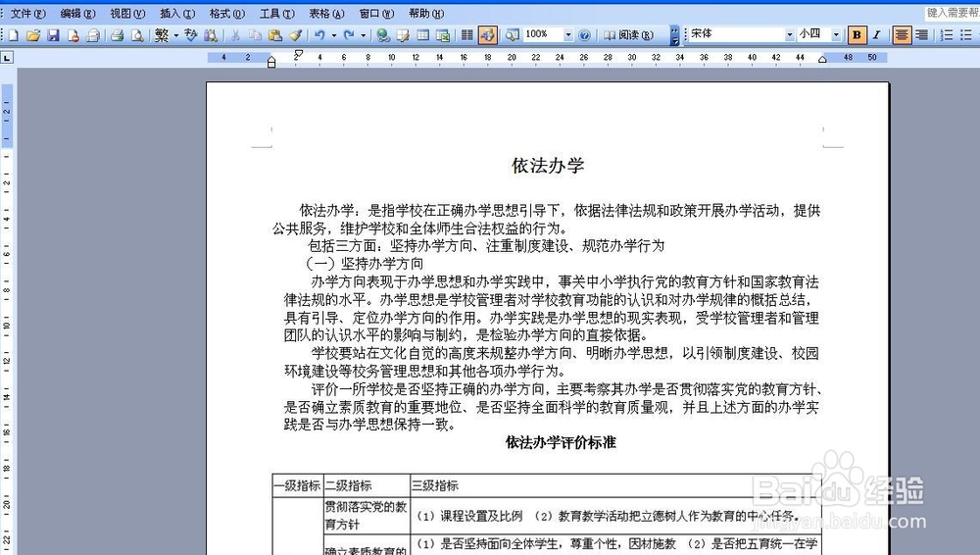Click inside the 100% zoom field
The width and height of the screenshot is (980, 555).
tap(543, 34)
